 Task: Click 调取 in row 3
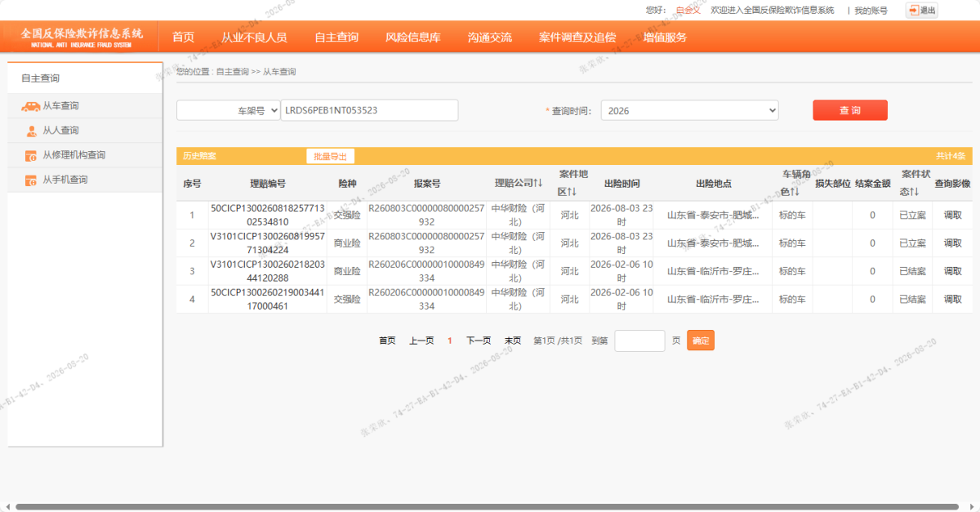(953, 271)
